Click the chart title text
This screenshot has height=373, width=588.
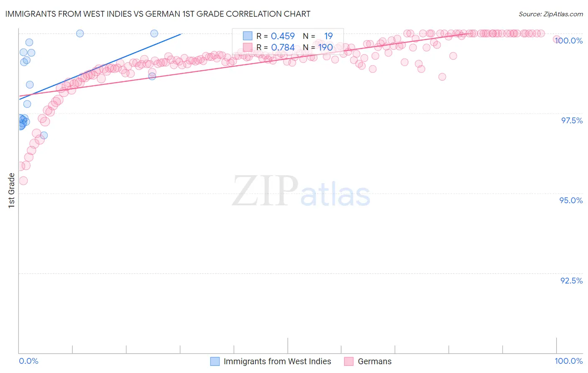(x=158, y=14)
